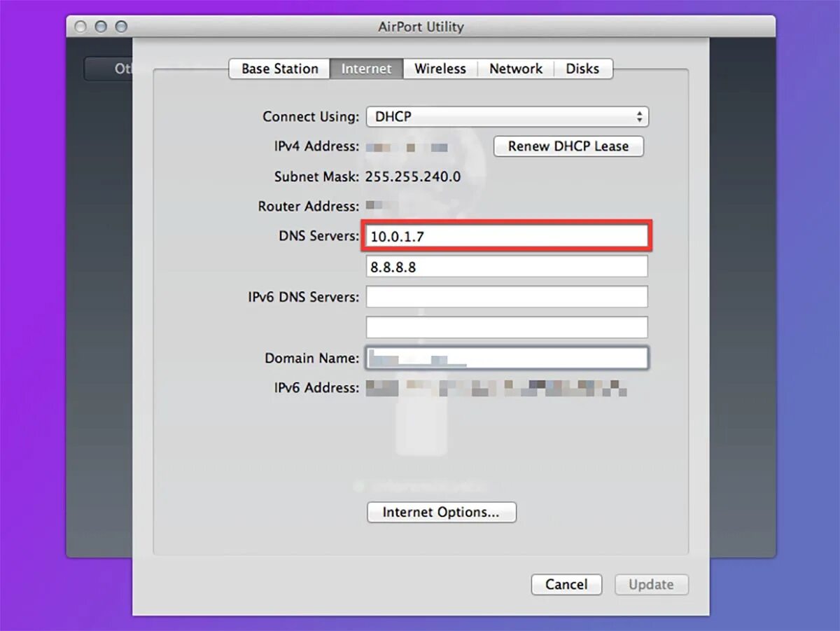Click the Subnet Mask value 255.255.240.0
Screen dimensions: 840x631
(413, 176)
